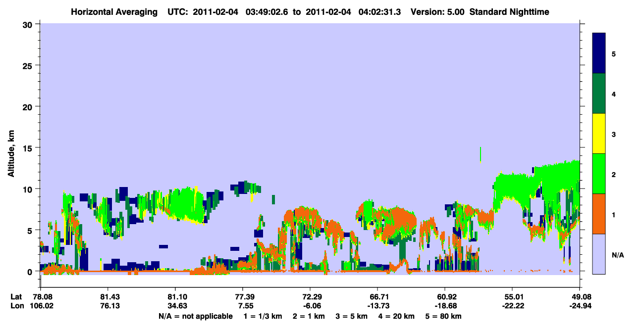644x330 pixels.
Task: Click 'Version: 5.00' in the title
Action: [437, 11]
